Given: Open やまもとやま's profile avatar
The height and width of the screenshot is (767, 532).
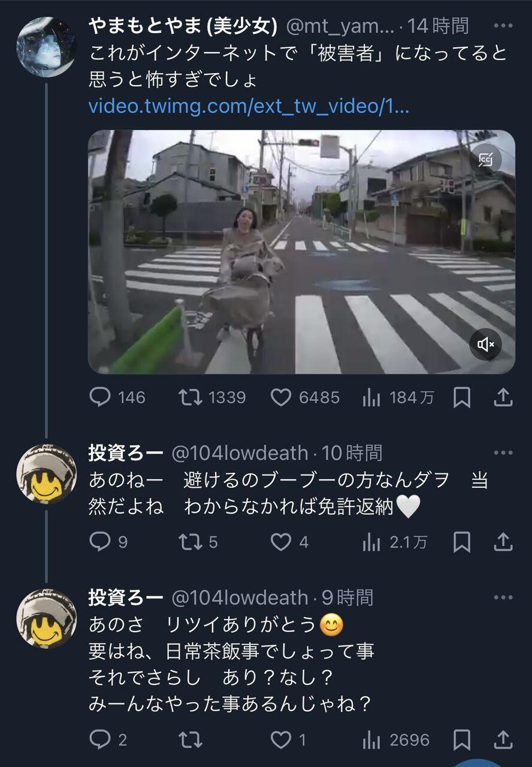Looking at the screenshot, I should point(46,47).
